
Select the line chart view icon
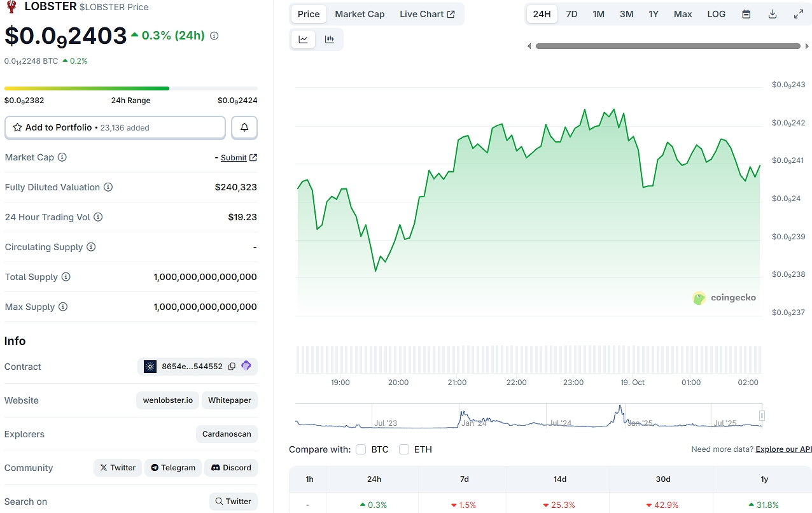(x=303, y=39)
